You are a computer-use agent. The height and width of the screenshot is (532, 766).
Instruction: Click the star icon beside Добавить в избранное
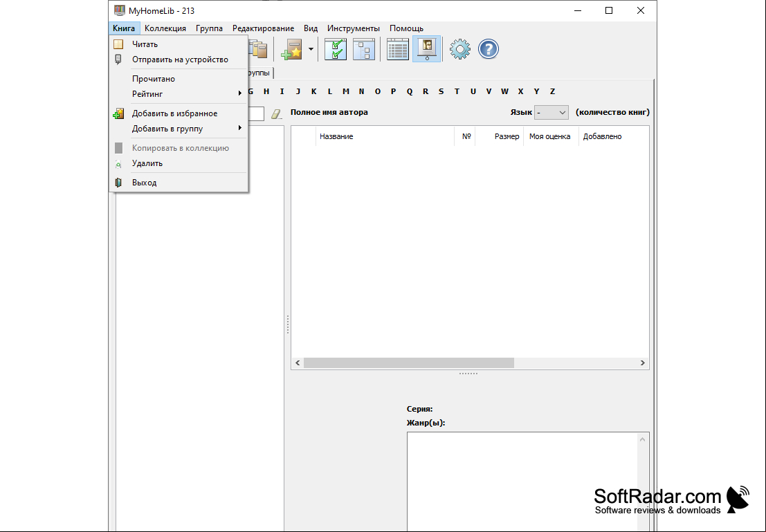pyautogui.click(x=118, y=114)
